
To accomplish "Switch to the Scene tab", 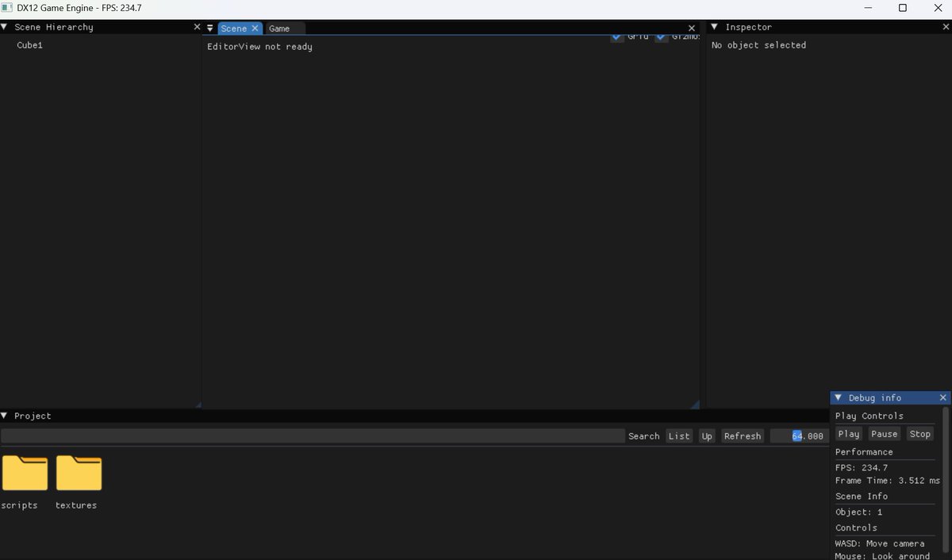I will tap(234, 29).
